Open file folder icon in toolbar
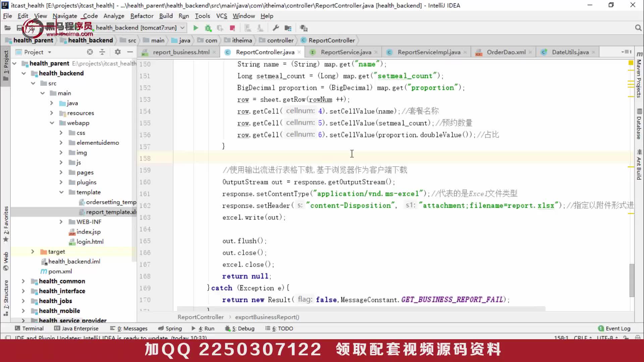Image resolution: width=644 pixels, height=362 pixels. click(x=7, y=28)
